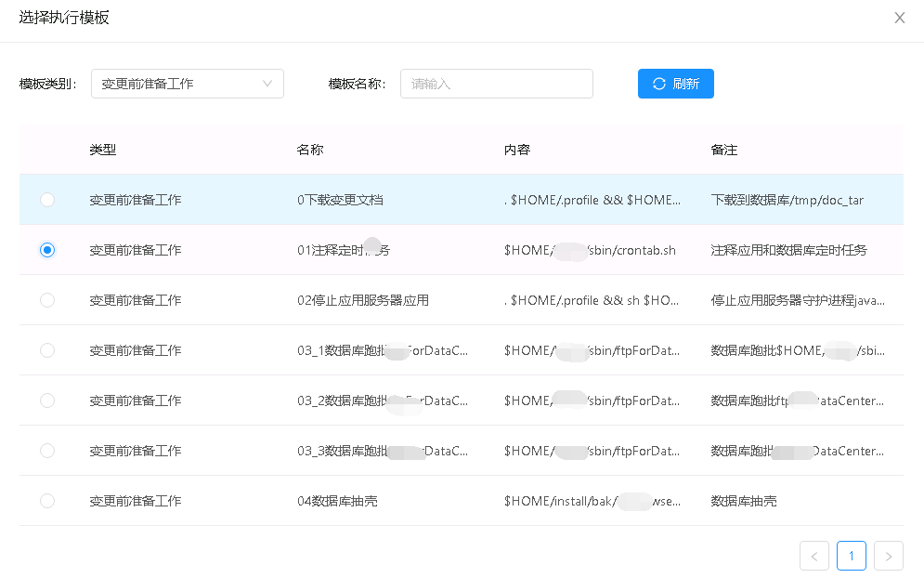Click type cell in 0下载变更文档 row
Image resolution: width=924 pixels, height=578 pixels.
tap(135, 200)
